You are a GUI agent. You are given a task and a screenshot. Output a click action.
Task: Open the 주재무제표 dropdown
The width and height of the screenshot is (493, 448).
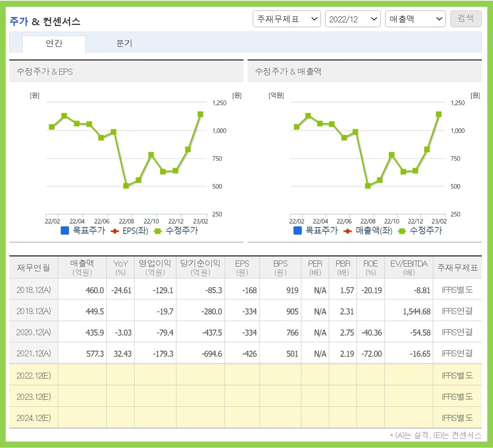pyautogui.click(x=287, y=19)
